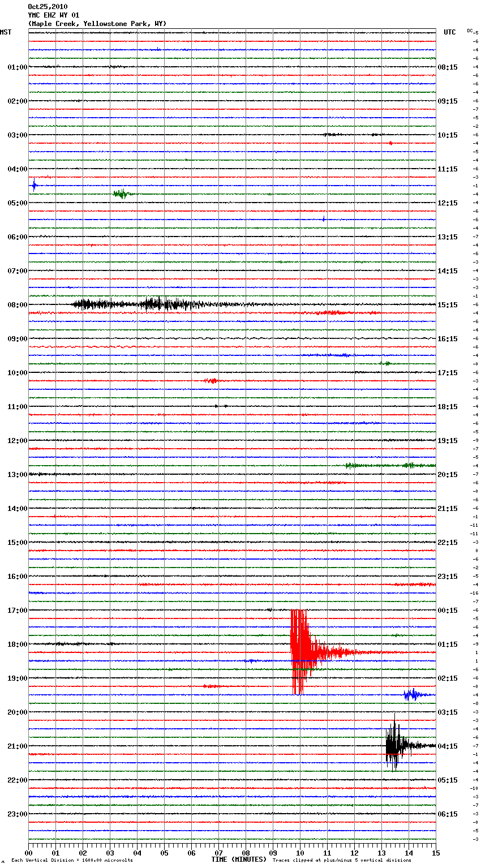The image size is (481, 868).
Task: Click the 08:00 MST time label
Action: click(17, 305)
